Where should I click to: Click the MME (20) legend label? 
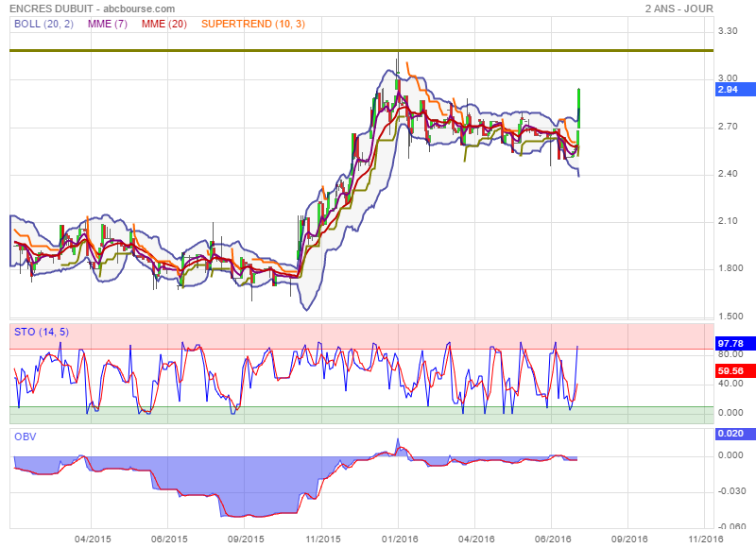click(x=163, y=24)
